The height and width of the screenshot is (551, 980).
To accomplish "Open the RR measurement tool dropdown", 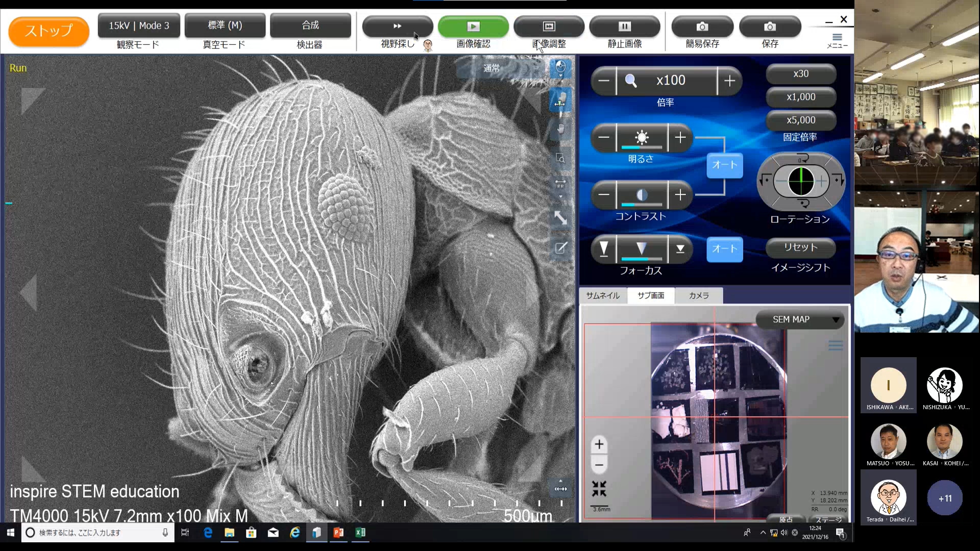I will pos(560,187).
